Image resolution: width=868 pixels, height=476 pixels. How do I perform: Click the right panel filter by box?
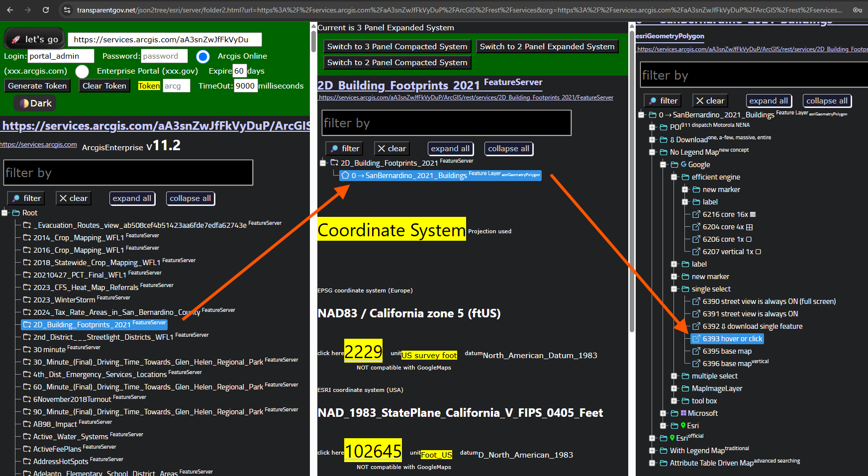point(754,75)
